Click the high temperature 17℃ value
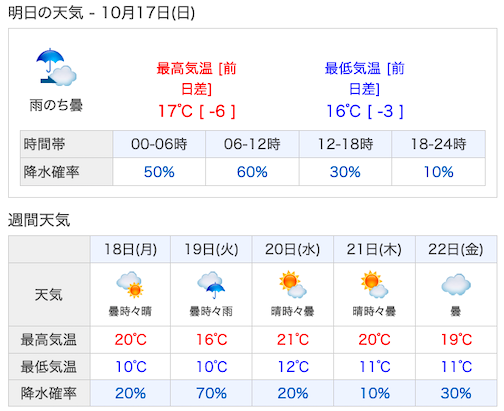 pyautogui.click(x=175, y=111)
